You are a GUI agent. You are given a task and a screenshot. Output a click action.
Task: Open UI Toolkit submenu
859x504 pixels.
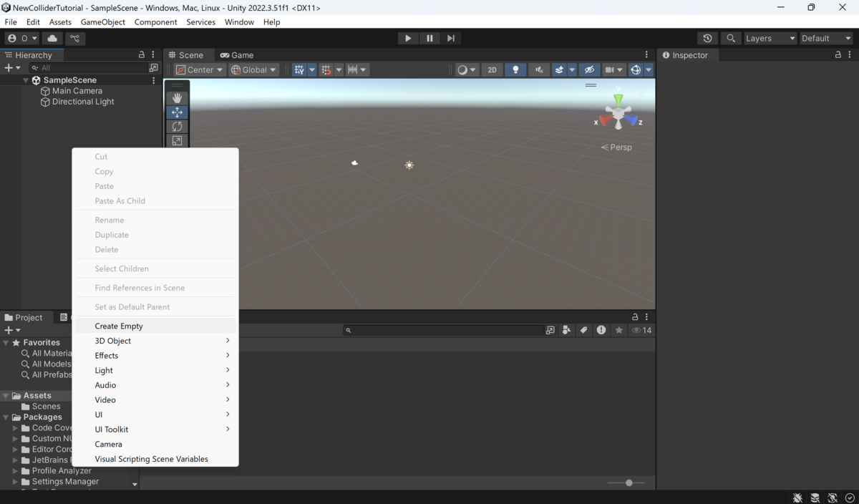(155, 429)
